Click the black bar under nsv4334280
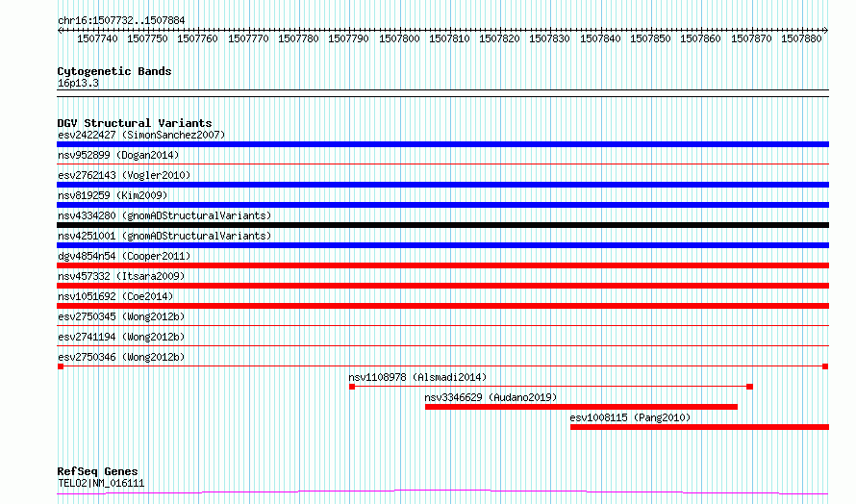 [x=442, y=225]
